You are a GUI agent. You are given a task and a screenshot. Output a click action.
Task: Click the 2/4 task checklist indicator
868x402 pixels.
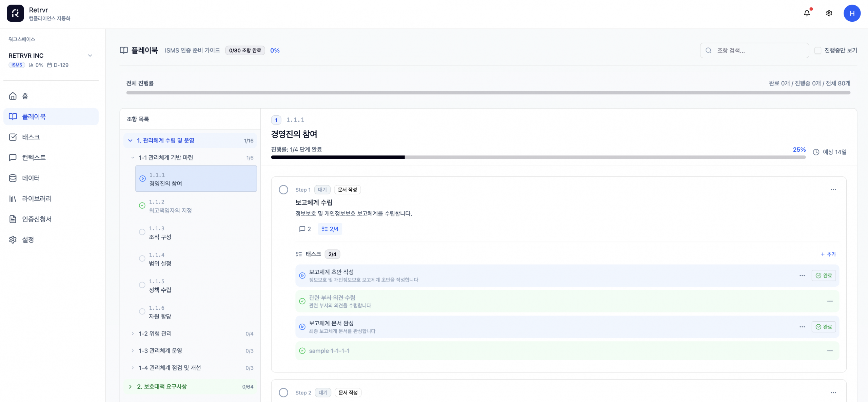pos(330,229)
